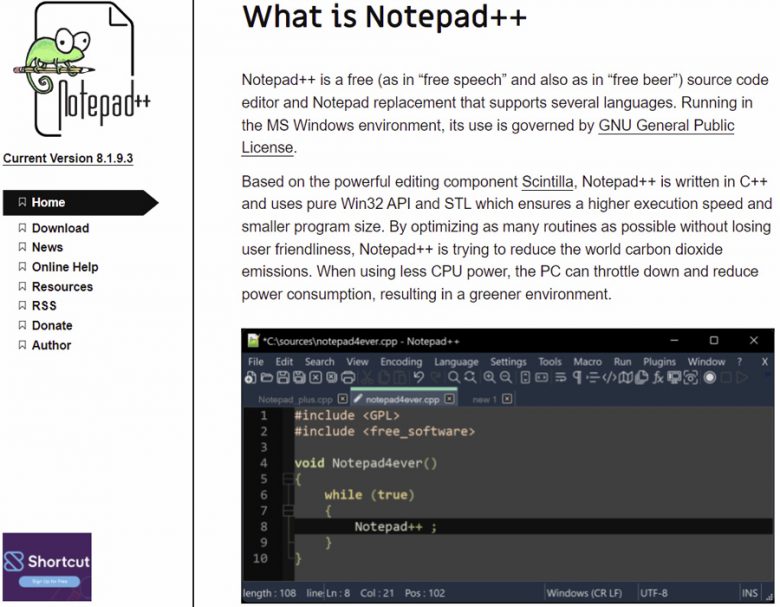Click the User defined language icon
This screenshot has width=780, height=607.
coord(609,377)
